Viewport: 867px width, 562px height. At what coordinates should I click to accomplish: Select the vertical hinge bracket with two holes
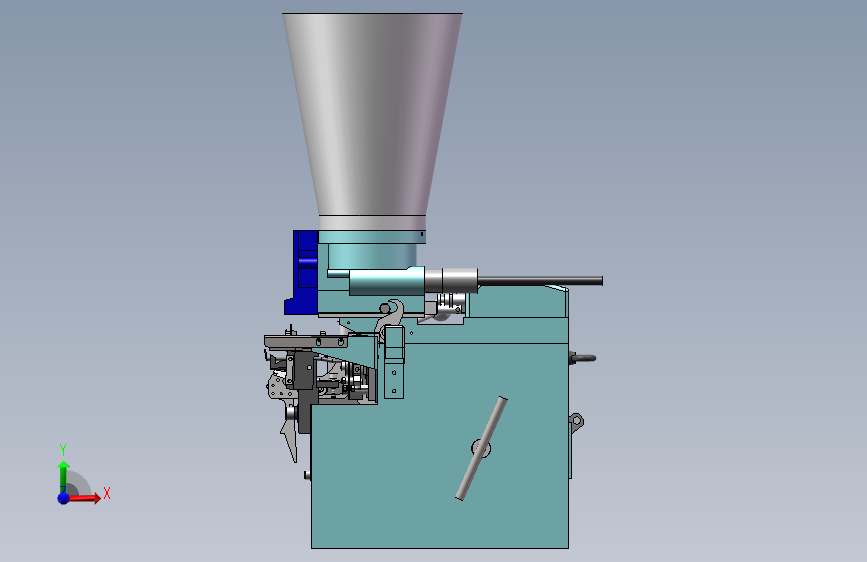394,362
